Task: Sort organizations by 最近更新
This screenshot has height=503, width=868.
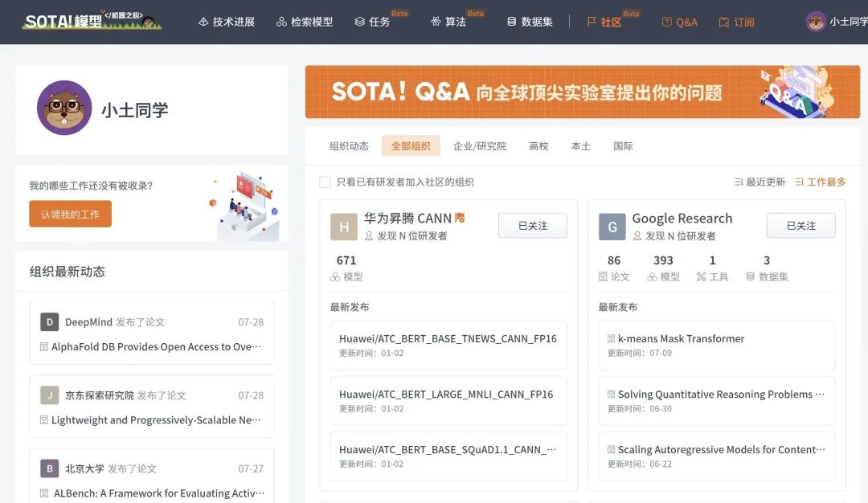Action: click(759, 182)
